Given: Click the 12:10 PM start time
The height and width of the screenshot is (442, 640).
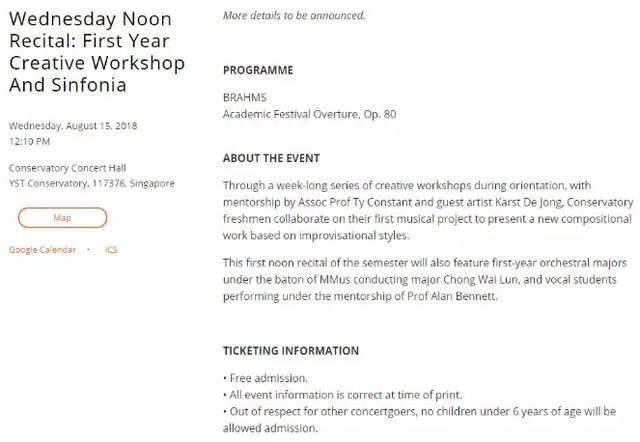Looking at the screenshot, I should tap(30, 142).
